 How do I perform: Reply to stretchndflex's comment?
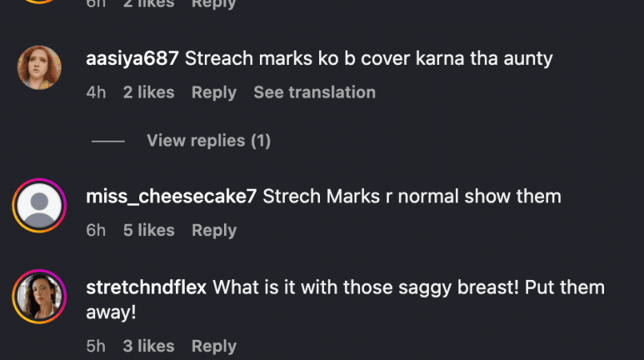[x=214, y=346]
